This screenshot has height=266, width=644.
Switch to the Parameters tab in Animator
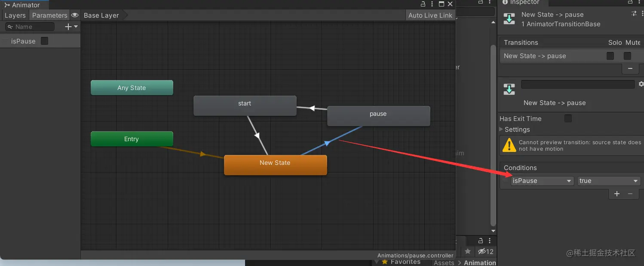[x=49, y=15]
